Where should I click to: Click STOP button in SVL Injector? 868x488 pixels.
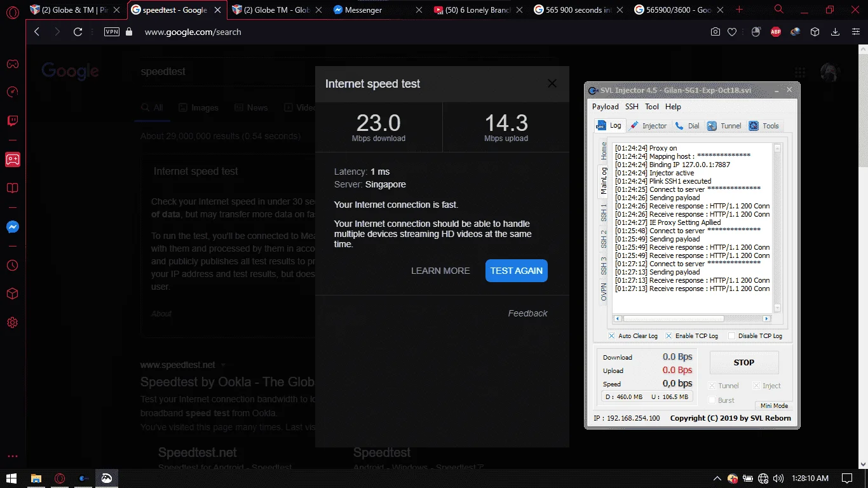click(x=744, y=363)
